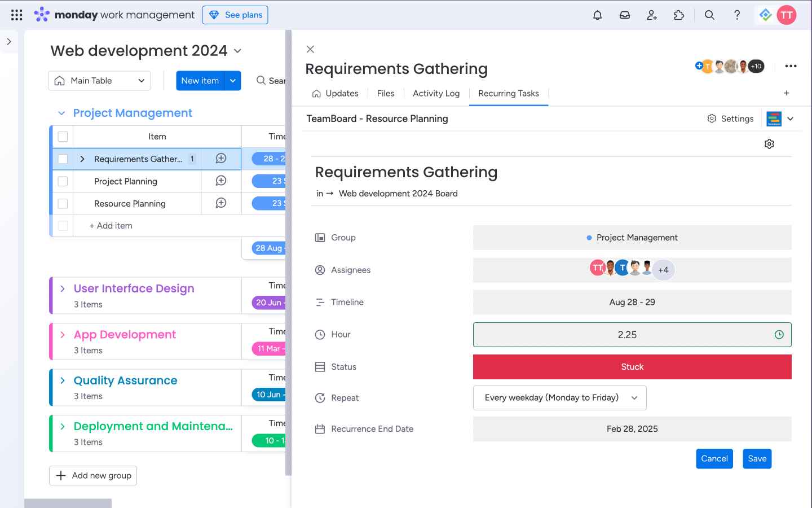The height and width of the screenshot is (508, 812).
Task: Click the gear icon above item details
Action: pos(769,144)
